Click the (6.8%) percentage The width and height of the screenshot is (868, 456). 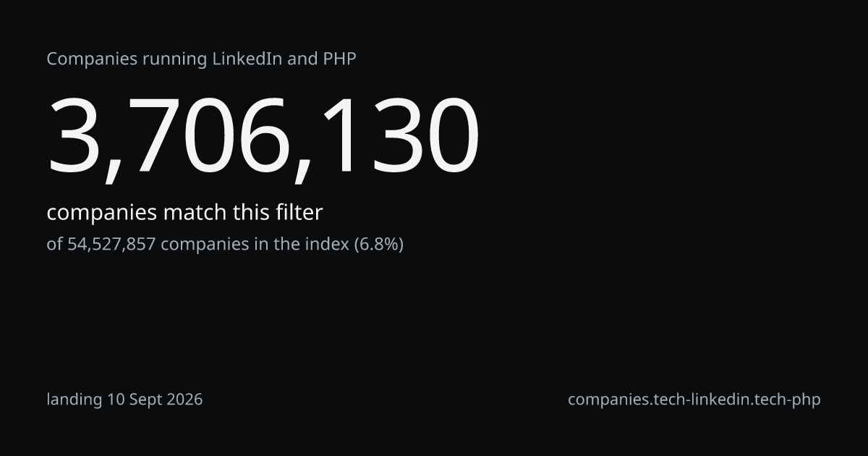pos(378,245)
